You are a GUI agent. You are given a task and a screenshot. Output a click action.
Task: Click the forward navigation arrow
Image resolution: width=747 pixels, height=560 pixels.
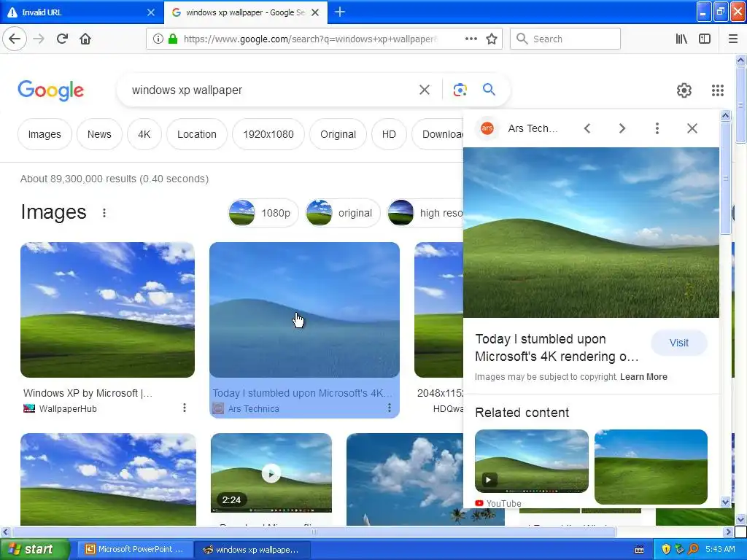point(39,39)
